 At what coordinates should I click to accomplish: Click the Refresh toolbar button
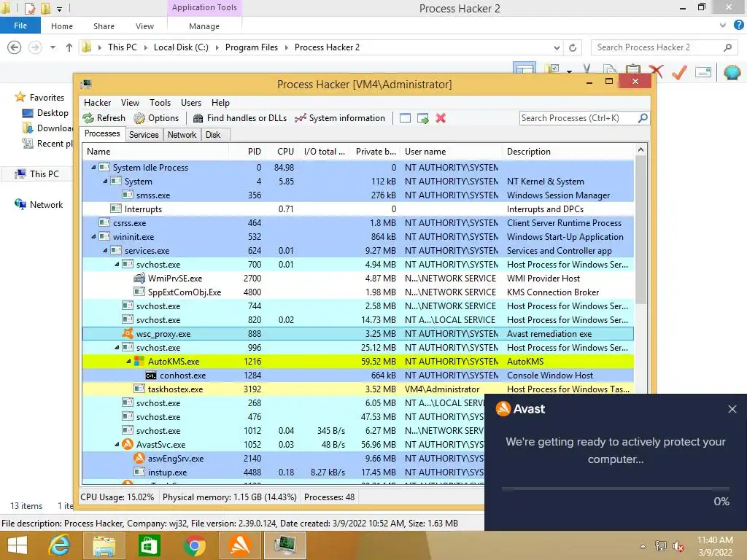pyautogui.click(x=104, y=118)
